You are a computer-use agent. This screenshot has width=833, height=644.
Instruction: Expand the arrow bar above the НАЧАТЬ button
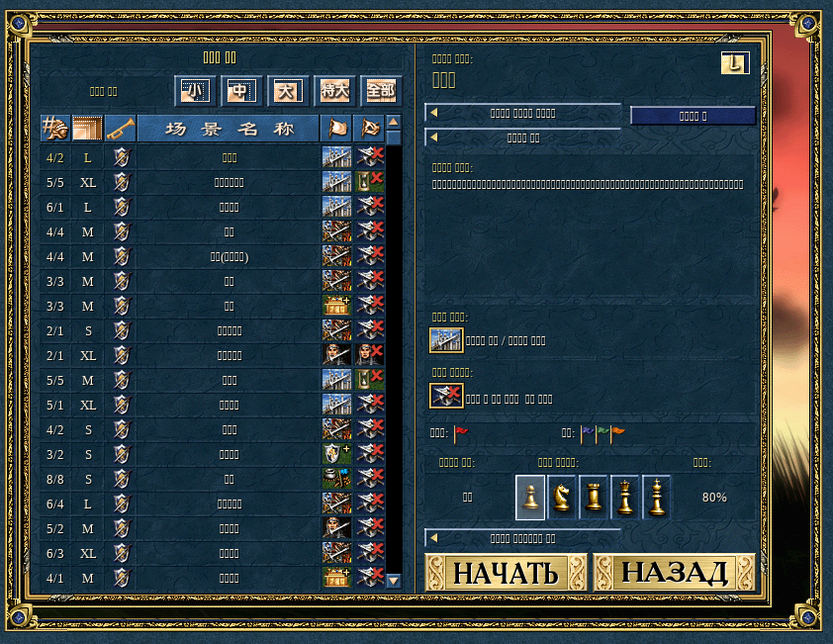click(522, 538)
